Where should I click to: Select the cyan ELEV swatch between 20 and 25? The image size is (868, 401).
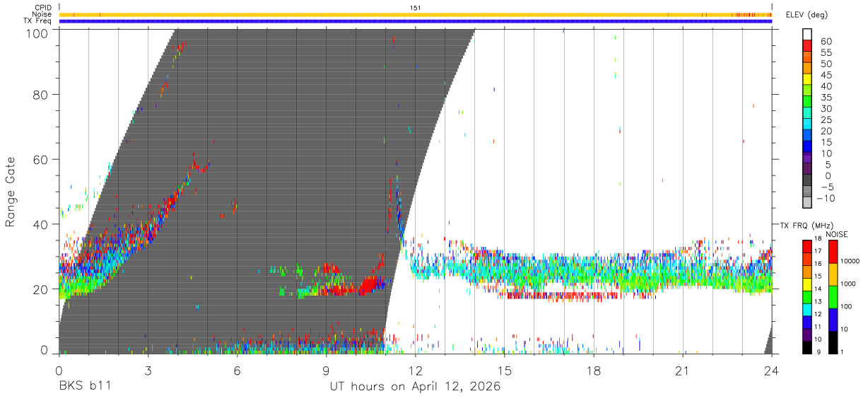(x=807, y=124)
